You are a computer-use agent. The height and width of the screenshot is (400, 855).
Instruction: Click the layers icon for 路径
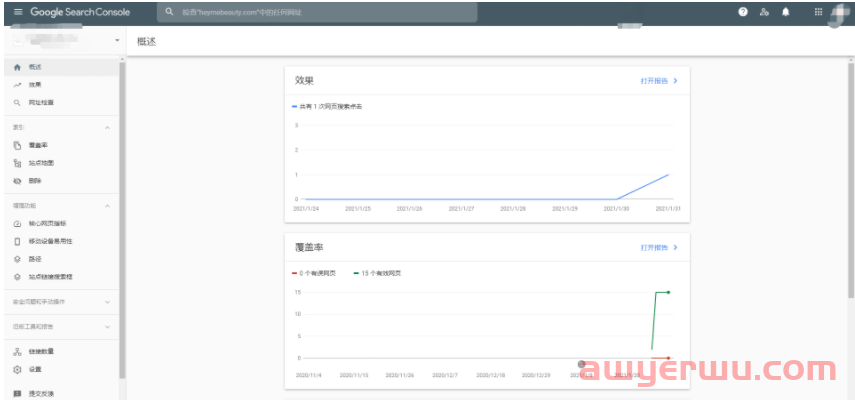point(17,259)
